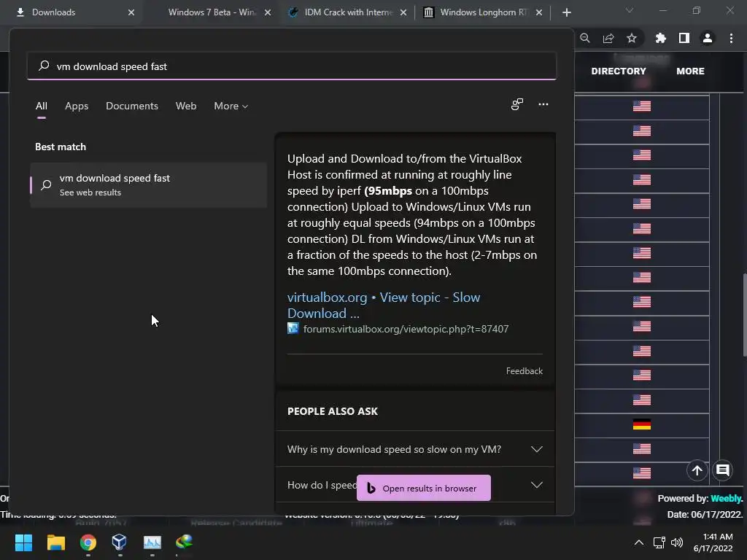The image size is (747, 560).
Task: Open Internet Download Manager taskbar icon
Action: (x=184, y=542)
